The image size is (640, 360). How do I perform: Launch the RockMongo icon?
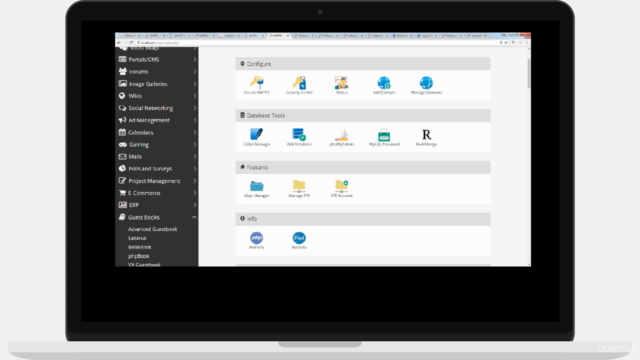tap(427, 135)
